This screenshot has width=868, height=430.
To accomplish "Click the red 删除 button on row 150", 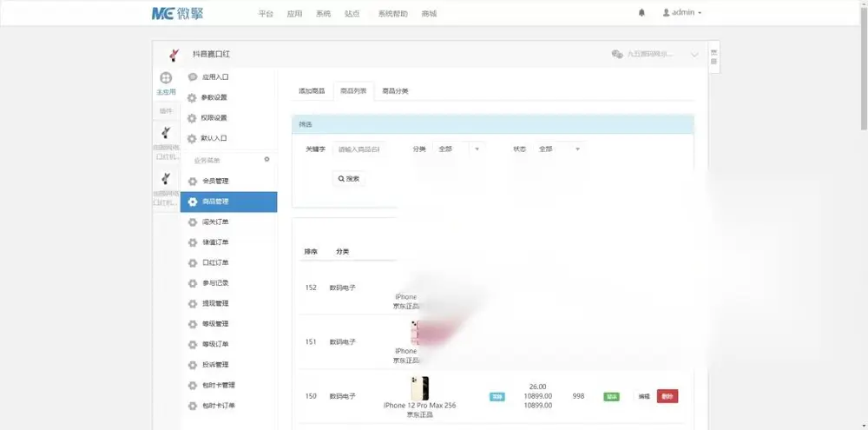I will (667, 396).
